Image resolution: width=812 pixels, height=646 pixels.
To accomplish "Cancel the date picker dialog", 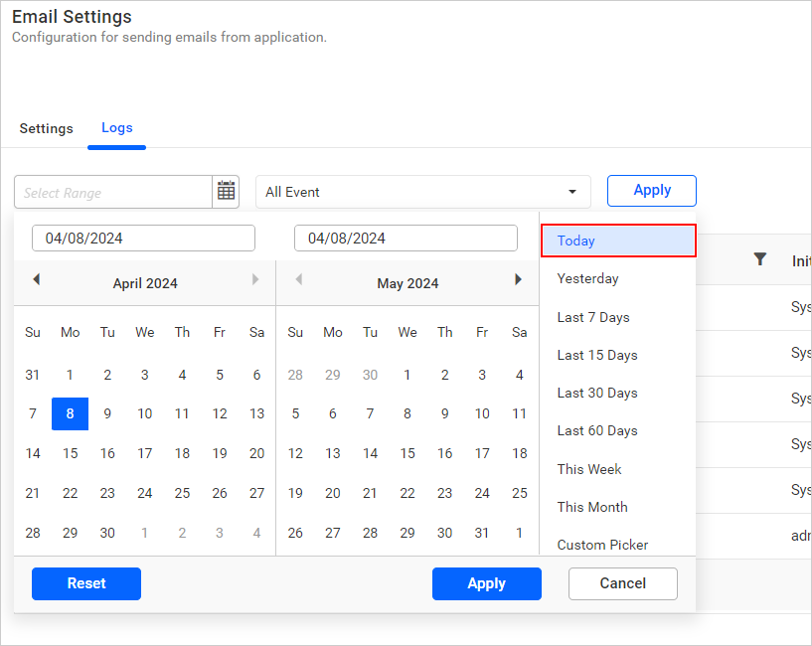I will click(x=622, y=583).
